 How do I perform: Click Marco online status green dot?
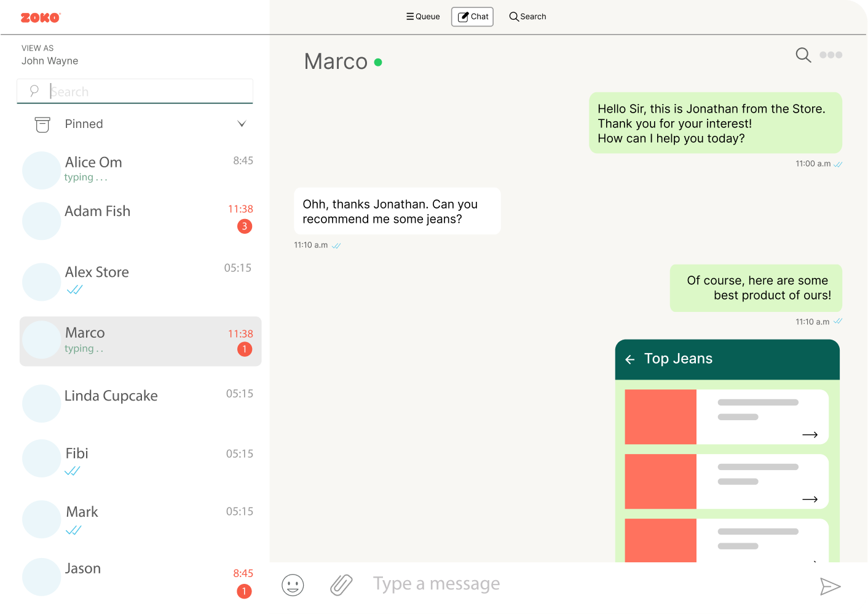(x=378, y=62)
